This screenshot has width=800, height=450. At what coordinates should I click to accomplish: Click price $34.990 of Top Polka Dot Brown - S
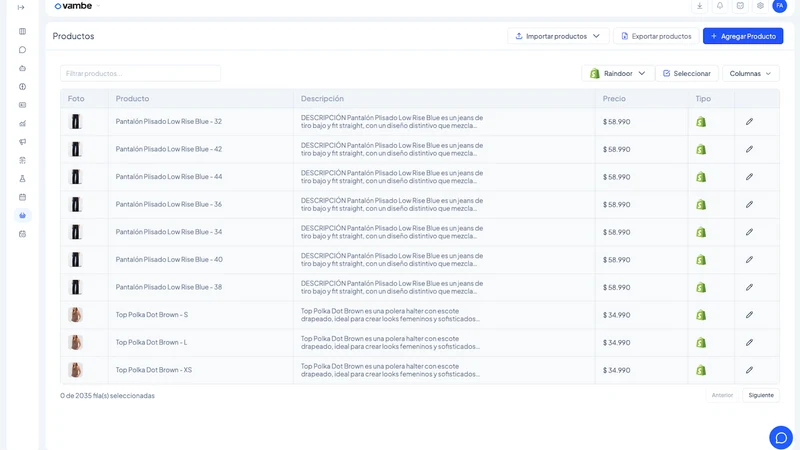pyautogui.click(x=616, y=315)
